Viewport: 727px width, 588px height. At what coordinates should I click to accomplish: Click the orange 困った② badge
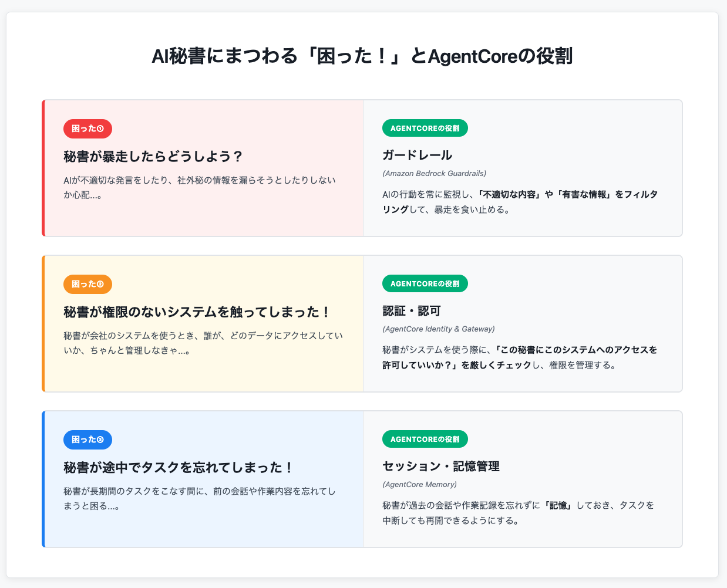[x=87, y=284]
